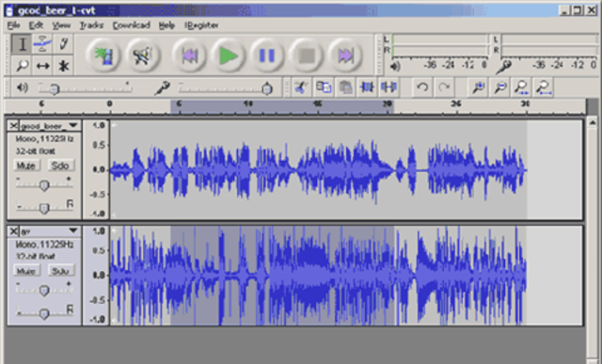Click the gain slider on the second track
The height and width of the screenshot is (364, 602).
click(x=44, y=291)
